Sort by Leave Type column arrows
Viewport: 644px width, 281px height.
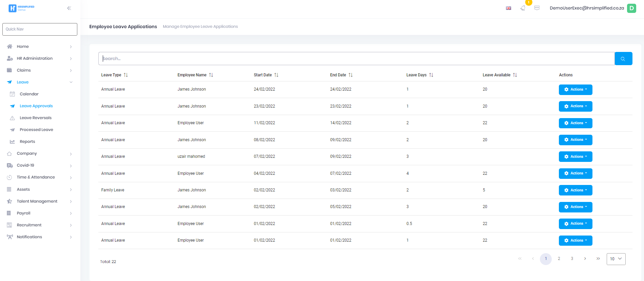click(126, 75)
